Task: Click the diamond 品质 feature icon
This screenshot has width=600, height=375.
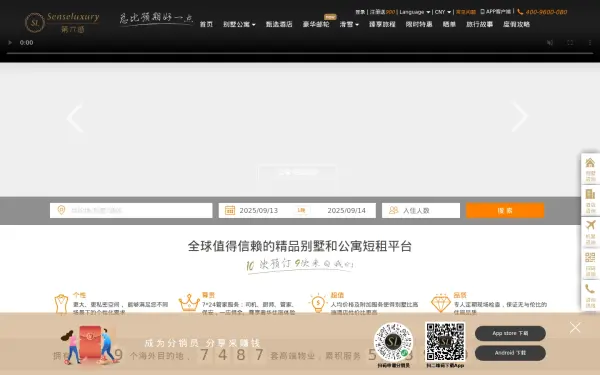Action: 441,303
